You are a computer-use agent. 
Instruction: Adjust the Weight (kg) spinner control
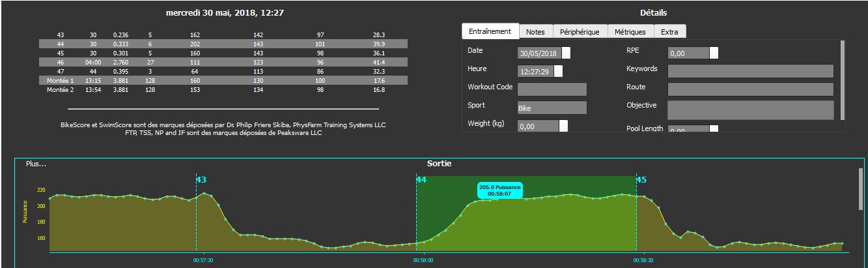pos(563,127)
